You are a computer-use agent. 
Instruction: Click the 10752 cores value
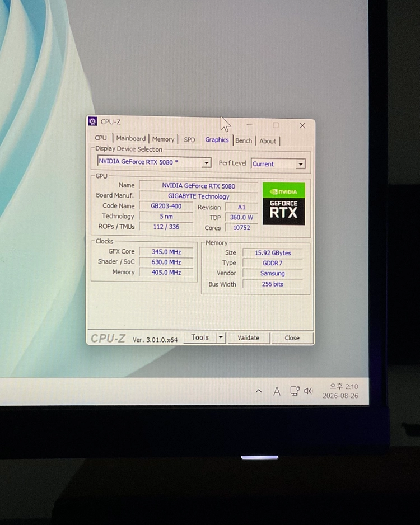[241, 228]
